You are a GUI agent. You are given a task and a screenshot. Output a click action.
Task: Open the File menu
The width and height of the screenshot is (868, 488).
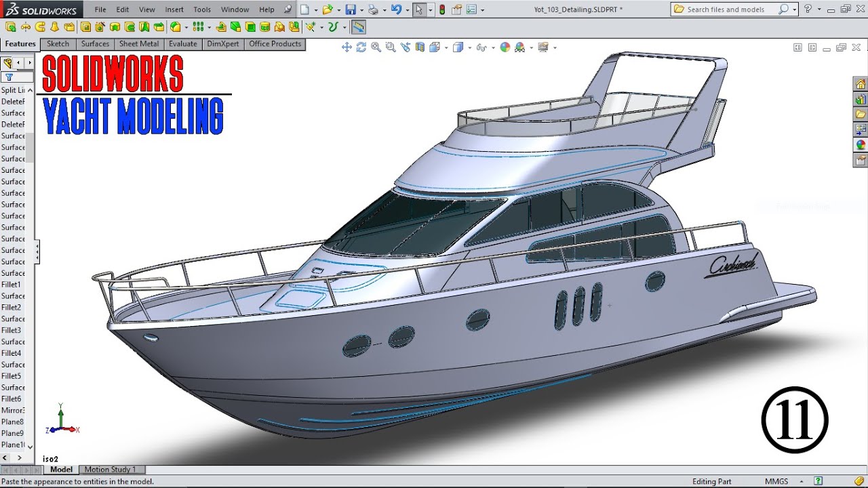click(x=100, y=9)
